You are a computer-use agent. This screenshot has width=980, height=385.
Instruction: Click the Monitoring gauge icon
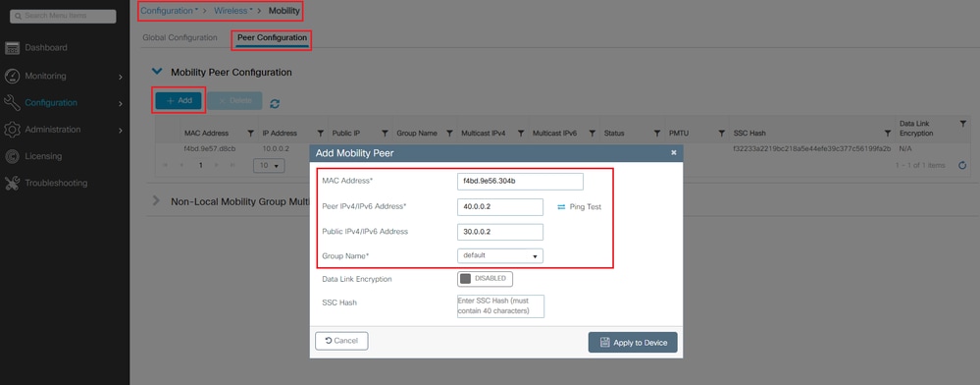[12, 77]
